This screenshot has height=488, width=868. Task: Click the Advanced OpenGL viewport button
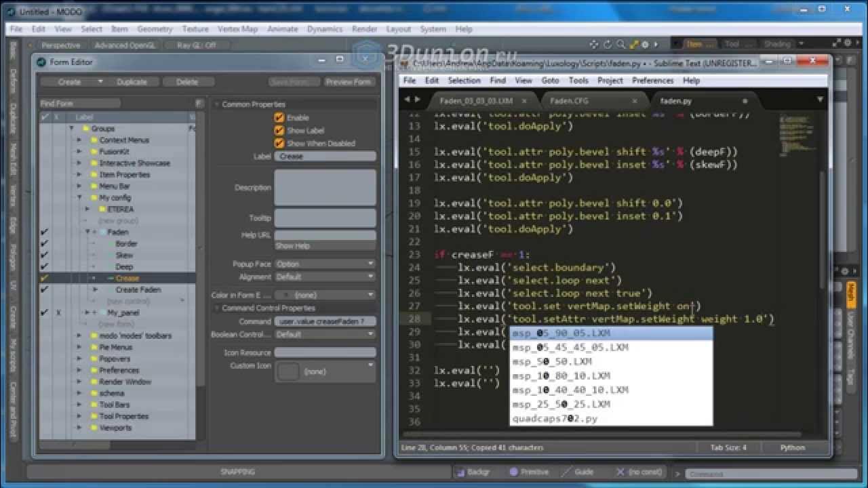(x=124, y=45)
